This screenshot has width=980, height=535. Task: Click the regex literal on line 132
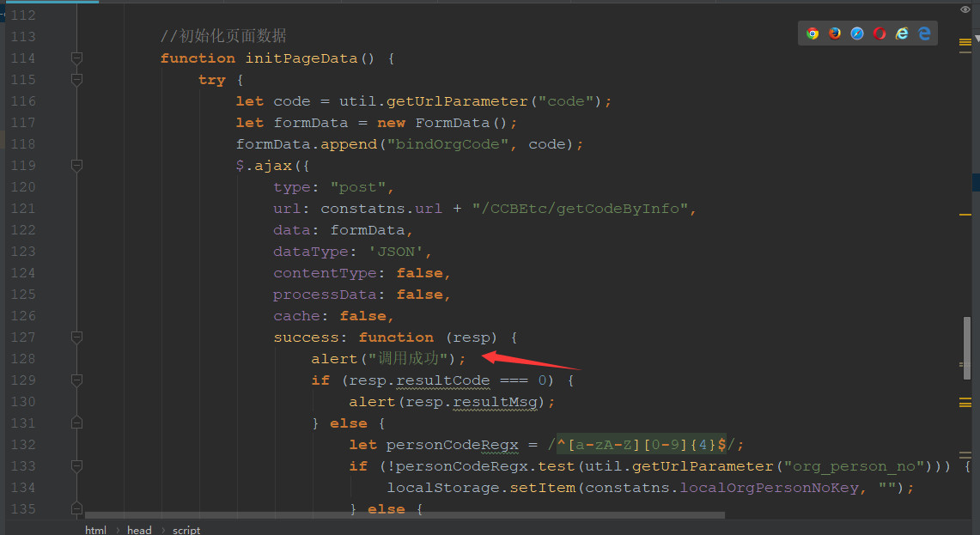click(642, 445)
